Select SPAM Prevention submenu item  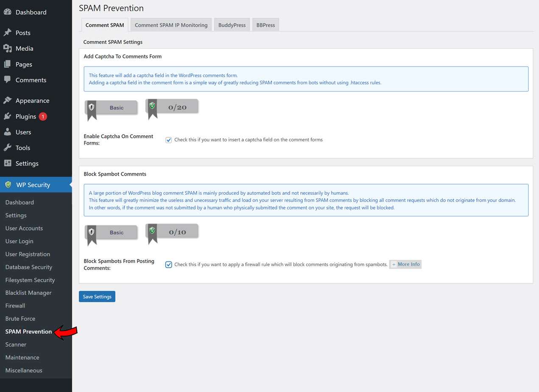point(29,331)
